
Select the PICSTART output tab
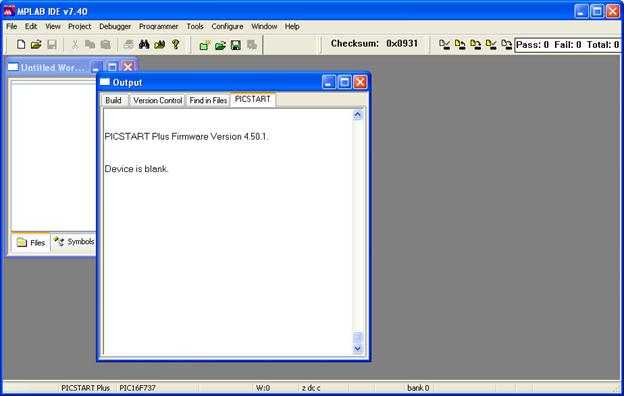pyautogui.click(x=253, y=99)
